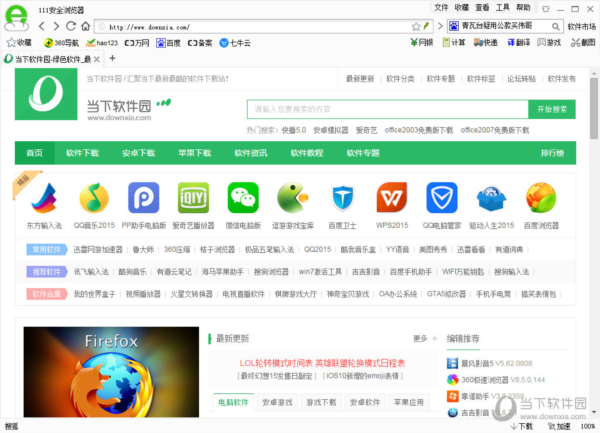The height and width of the screenshot is (433, 600).
Task: Reload the page with refresh icon
Action: pyautogui.click(x=71, y=26)
